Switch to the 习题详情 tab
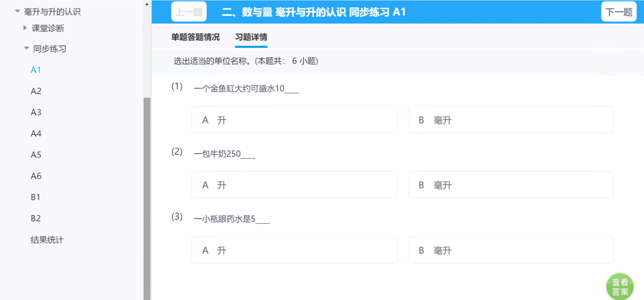Screen dimensions: 644x300 point(251,37)
